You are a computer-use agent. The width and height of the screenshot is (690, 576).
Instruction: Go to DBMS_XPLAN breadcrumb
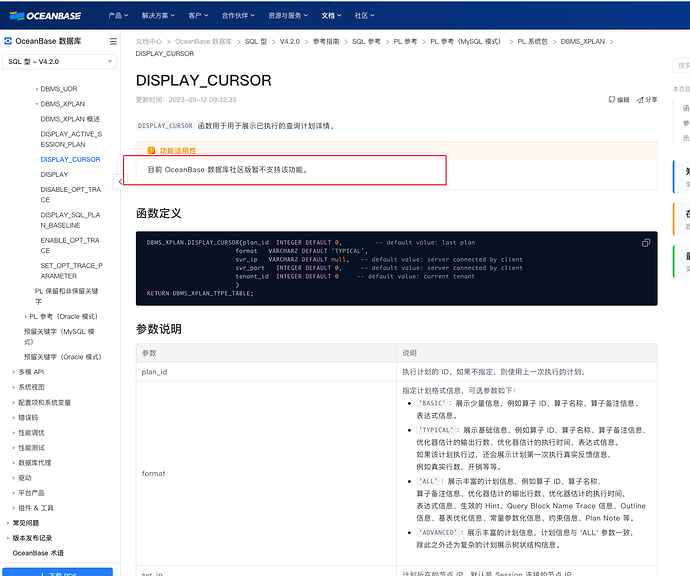click(583, 41)
